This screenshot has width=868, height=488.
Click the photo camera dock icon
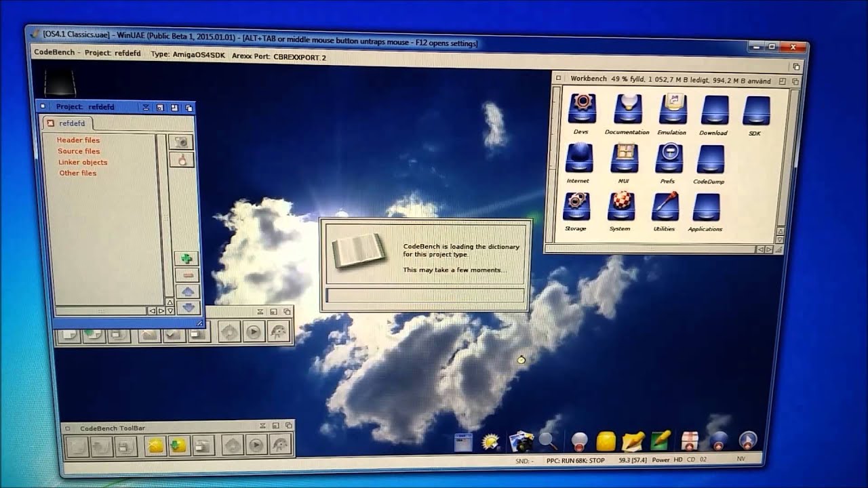coord(520,442)
